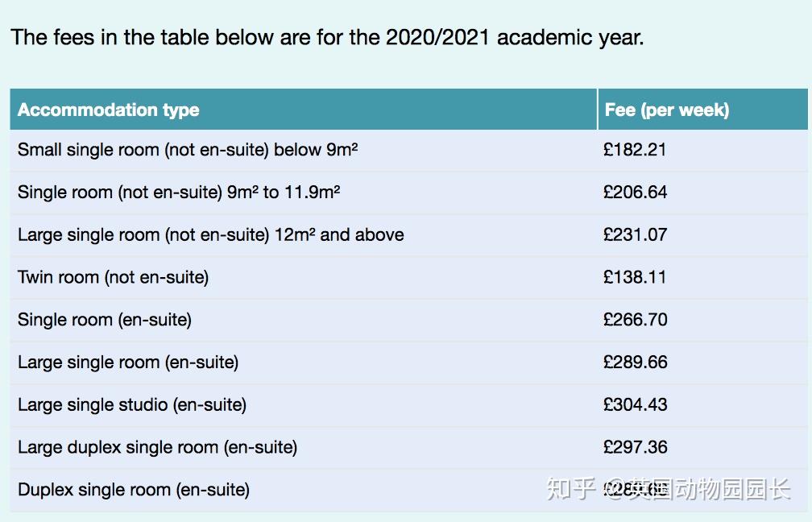Click "Large single room (not en-suite) 12m² and above"
This screenshot has height=522, width=812.
(x=211, y=235)
